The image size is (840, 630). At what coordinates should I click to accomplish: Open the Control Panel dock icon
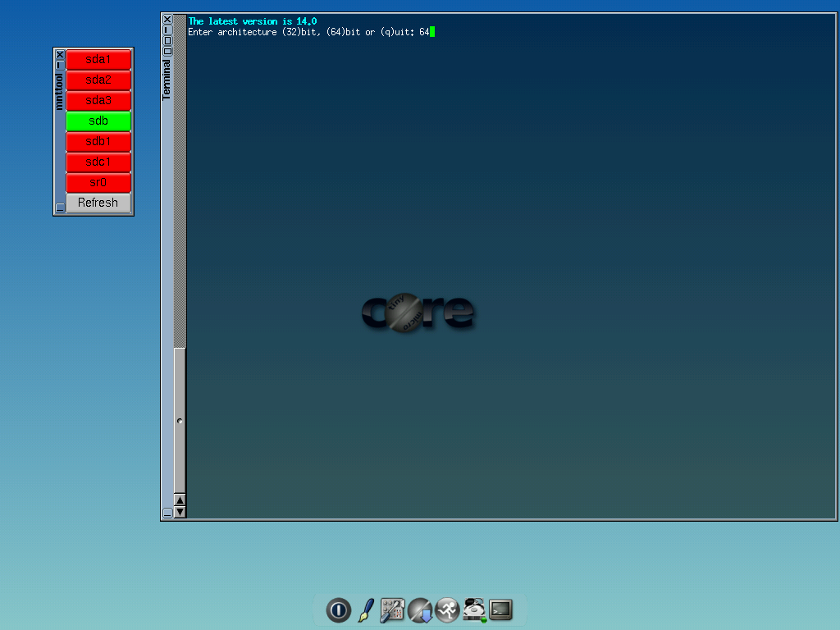(392, 610)
